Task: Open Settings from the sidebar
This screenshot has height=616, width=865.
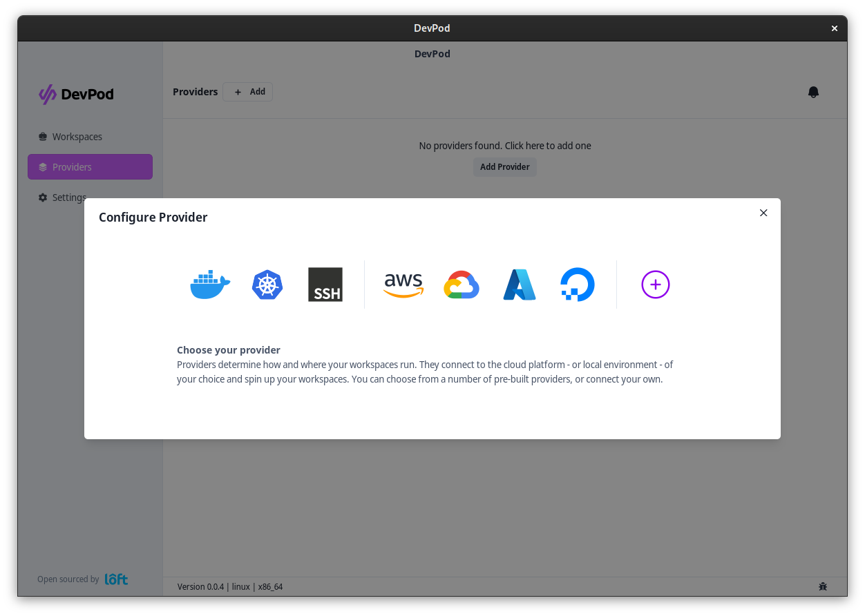Action: coord(69,198)
